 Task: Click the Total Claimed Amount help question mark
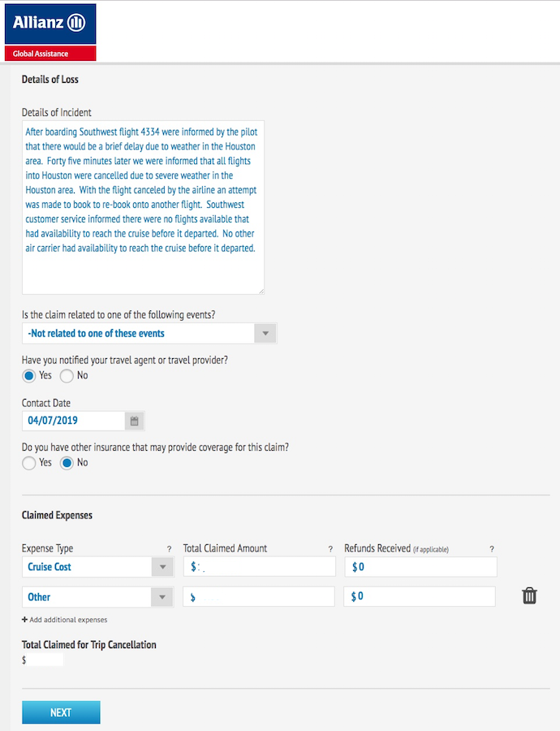coord(330,549)
